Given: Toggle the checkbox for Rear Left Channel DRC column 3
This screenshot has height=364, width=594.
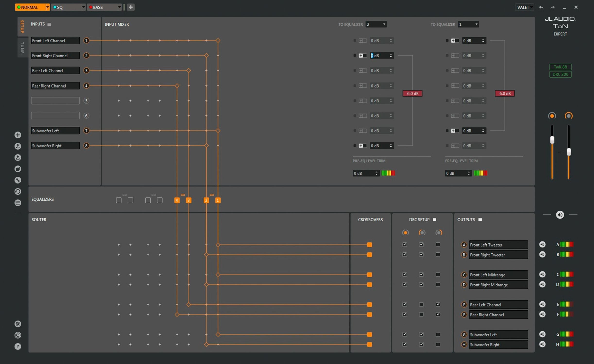Looking at the screenshot, I should (438, 304).
